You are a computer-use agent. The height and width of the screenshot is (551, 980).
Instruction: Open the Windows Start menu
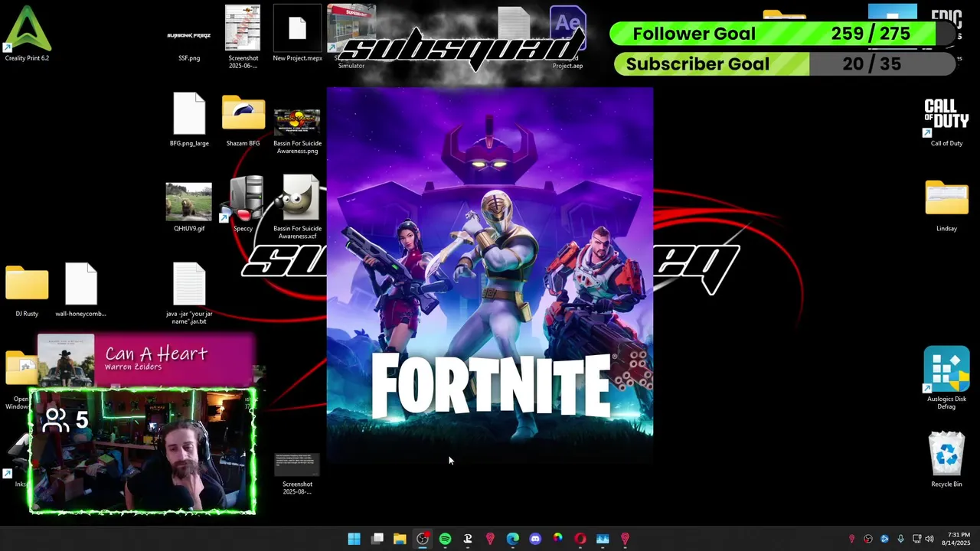pyautogui.click(x=354, y=539)
